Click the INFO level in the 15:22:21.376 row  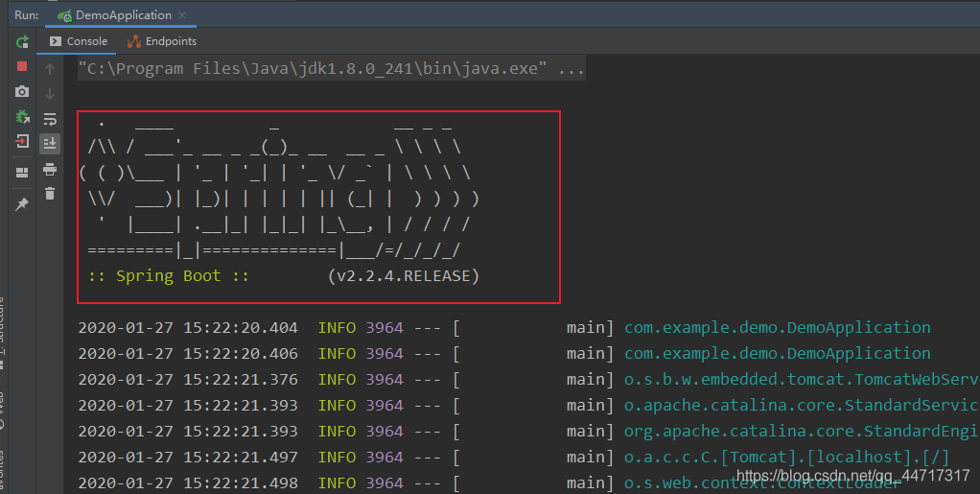pyautogui.click(x=337, y=380)
